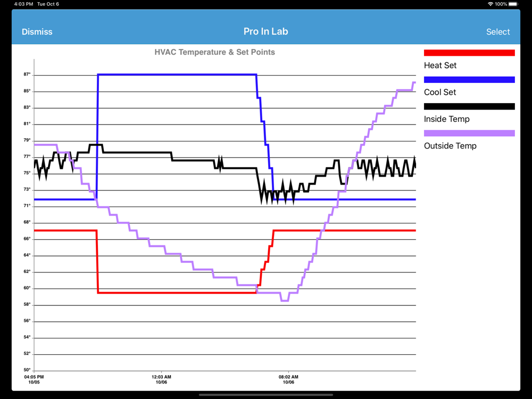Image resolution: width=532 pixels, height=399 pixels.
Task: Click the HVAC Temperature & Set Points heading
Action: 214,52
